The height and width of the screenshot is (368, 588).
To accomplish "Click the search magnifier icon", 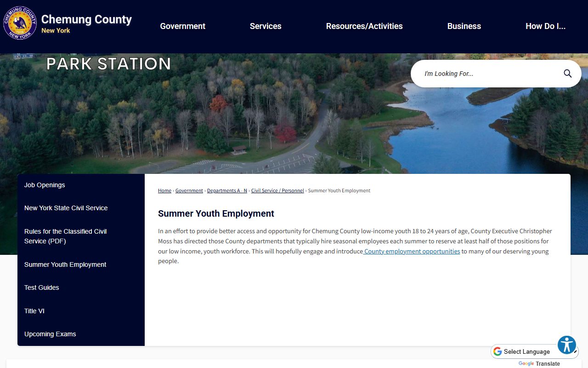I will click(x=568, y=74).
